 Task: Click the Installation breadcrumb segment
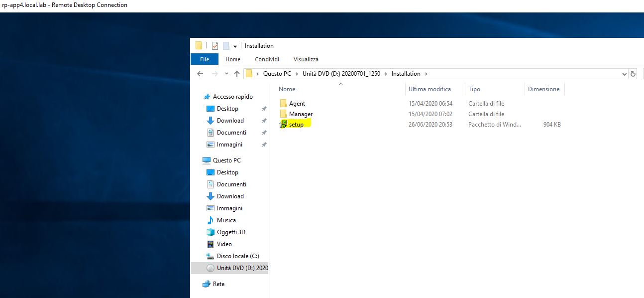coord(406,74)
